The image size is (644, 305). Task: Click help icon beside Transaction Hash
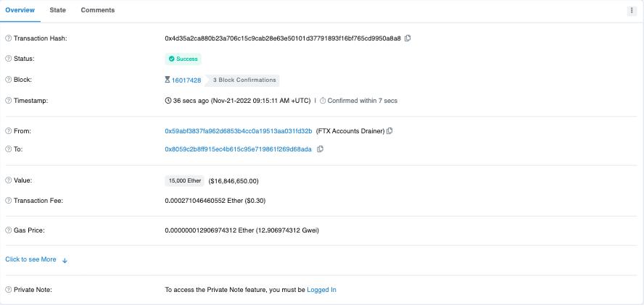(x=8, y=38)
